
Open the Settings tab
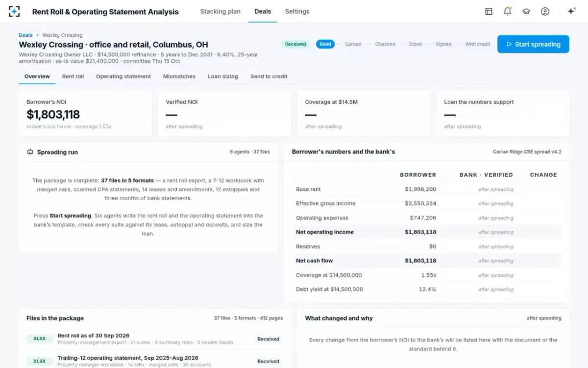tap(297, 11)
